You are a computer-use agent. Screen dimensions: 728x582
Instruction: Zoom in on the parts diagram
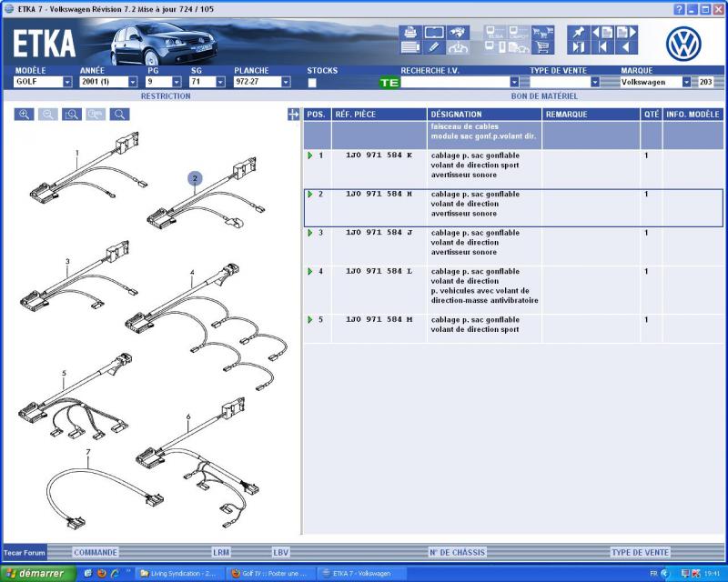25,115
